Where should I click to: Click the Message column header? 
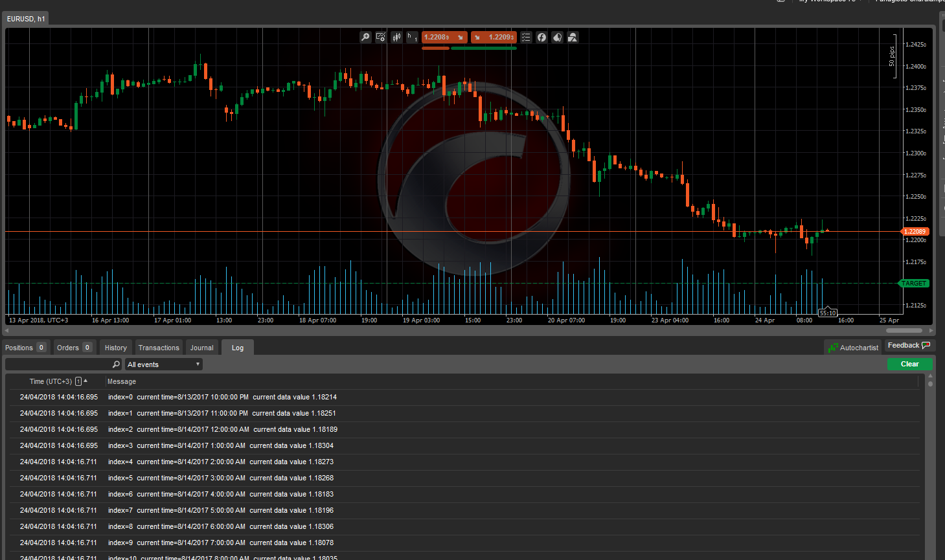(x=122, y=381)
